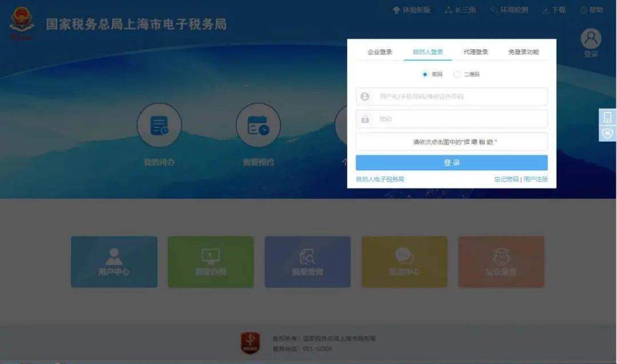617x364 pixels.
Task: Open the yellow chat-bubble tile
Action: [x=404, y=262]
